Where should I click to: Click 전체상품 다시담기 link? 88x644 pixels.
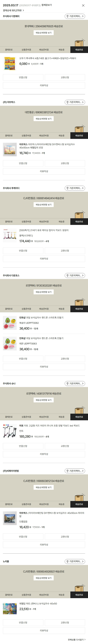(76, 640)
